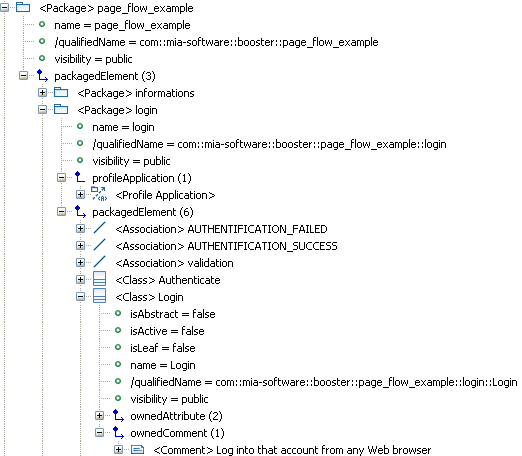
Task: Expand the AUTHENTIFICATION_FAILED association node
Action: [80, 228]
